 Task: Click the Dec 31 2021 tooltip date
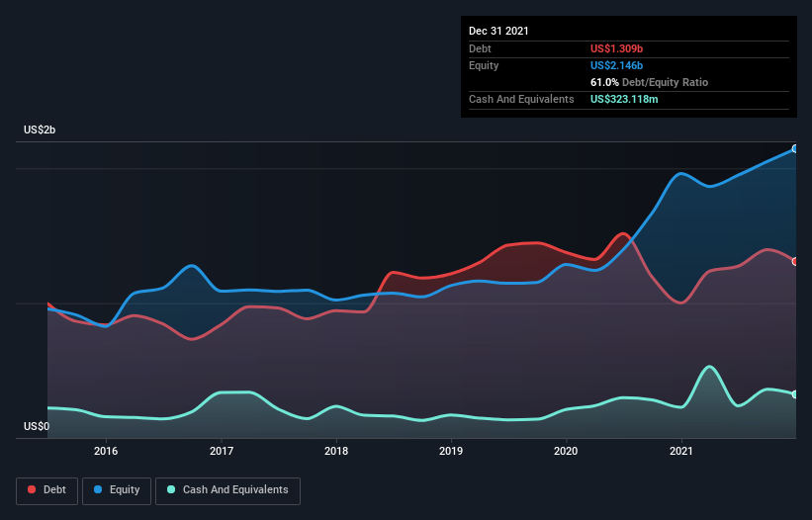[x=498, y=31]
